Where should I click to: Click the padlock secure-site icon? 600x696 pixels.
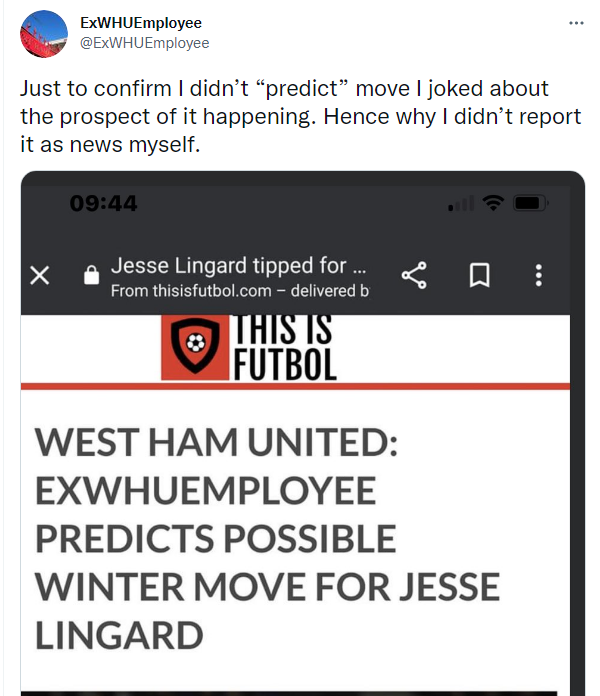tap(91, 275)
